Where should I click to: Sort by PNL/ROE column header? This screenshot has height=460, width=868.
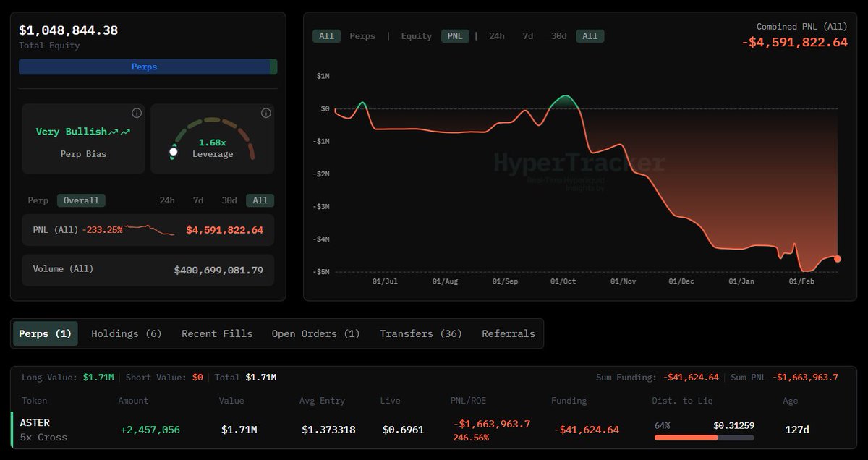point(470,400)
